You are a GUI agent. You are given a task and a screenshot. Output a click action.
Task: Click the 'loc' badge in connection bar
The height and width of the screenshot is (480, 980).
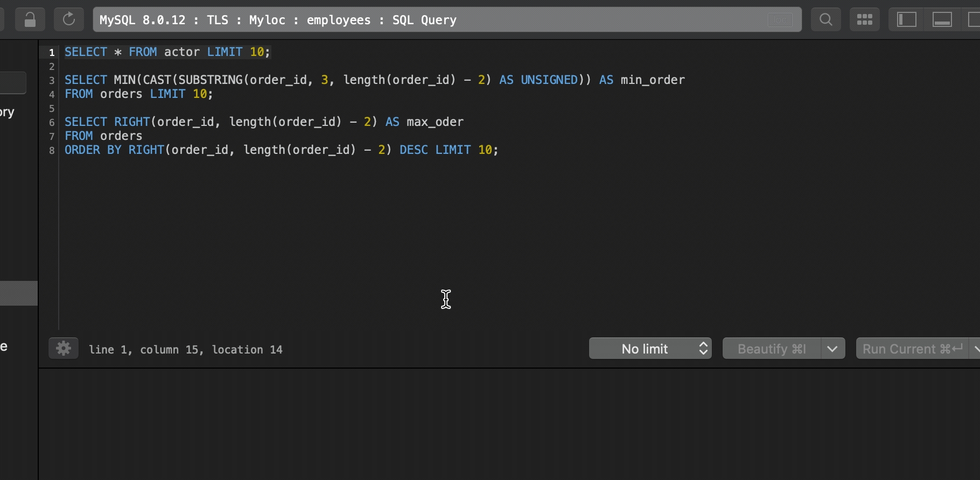click(780, 20)
